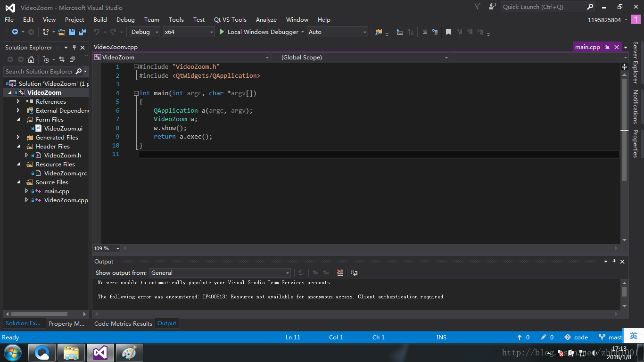Image resolution: width=644 pixels, height=362 pixels.
Task: Toggle word wrap in the Output panel
Action: click(x=354, y=273)
